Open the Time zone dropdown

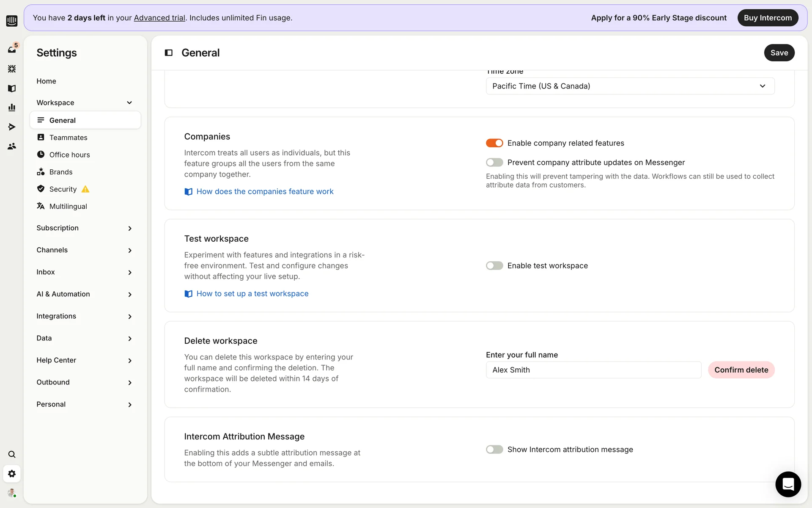click(630, 86)
